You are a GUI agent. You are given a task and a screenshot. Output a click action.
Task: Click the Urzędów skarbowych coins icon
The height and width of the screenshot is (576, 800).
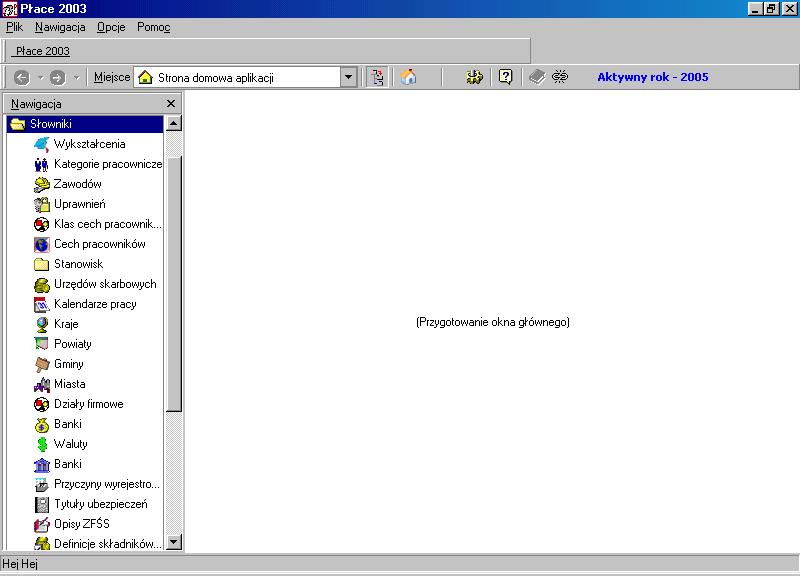(42, 284)
